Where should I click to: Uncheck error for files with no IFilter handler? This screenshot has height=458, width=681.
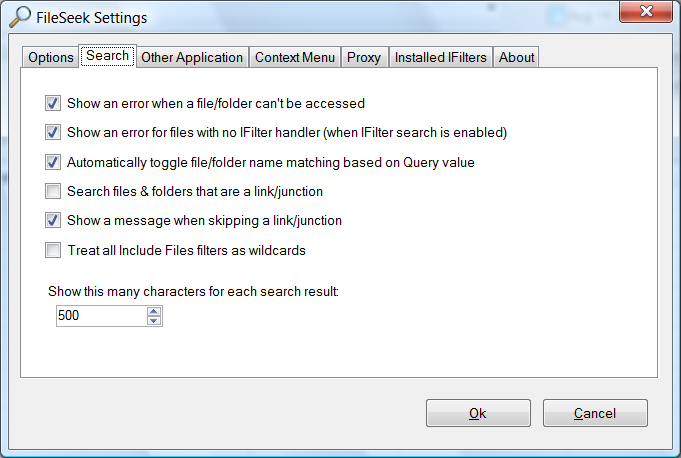tap(53, 132)
